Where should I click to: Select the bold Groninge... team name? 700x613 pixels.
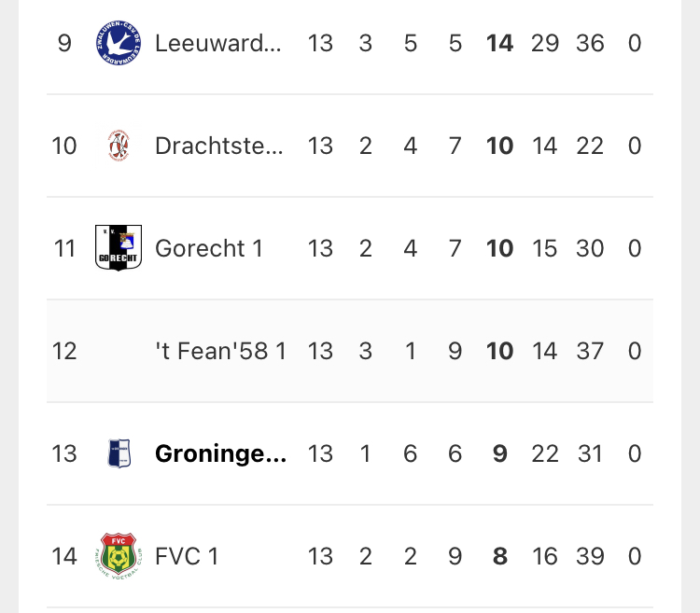pyautogui.click(x=220, y=453)
